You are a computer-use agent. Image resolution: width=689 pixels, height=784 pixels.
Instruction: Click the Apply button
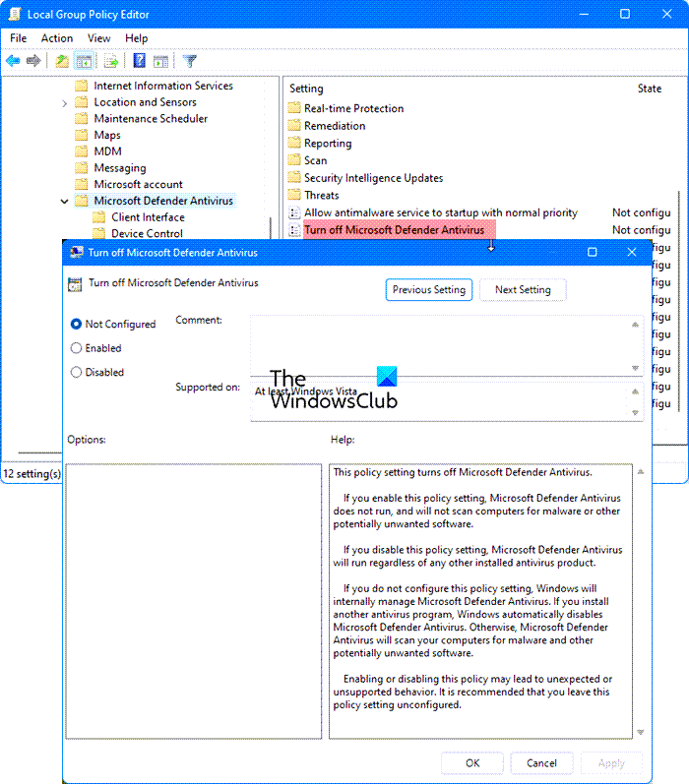(x=611, y=763)
